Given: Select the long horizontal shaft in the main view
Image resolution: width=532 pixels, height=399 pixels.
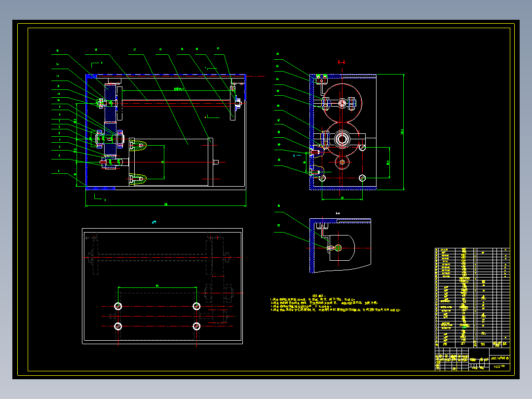Looking at the screenshot, I should [176, 103].
